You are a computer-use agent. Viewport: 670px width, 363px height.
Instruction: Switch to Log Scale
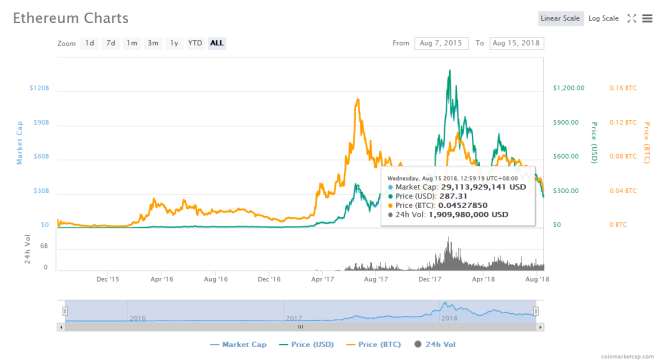603,18
